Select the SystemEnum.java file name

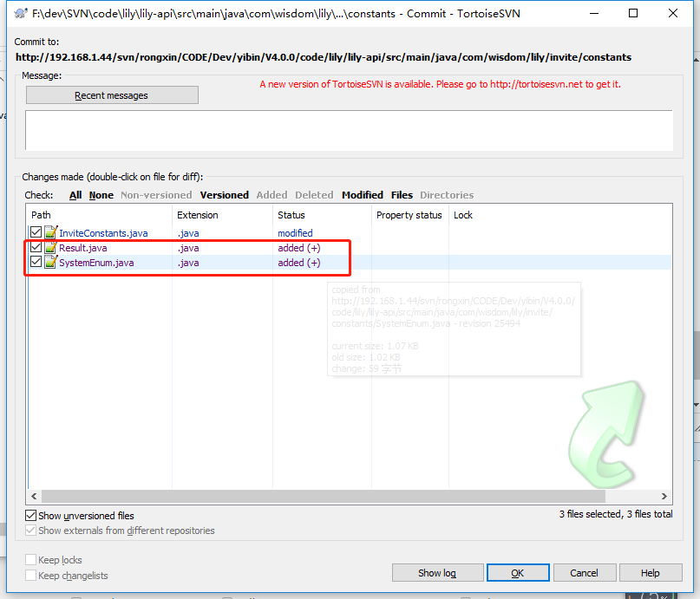click(x=96, y=263)
